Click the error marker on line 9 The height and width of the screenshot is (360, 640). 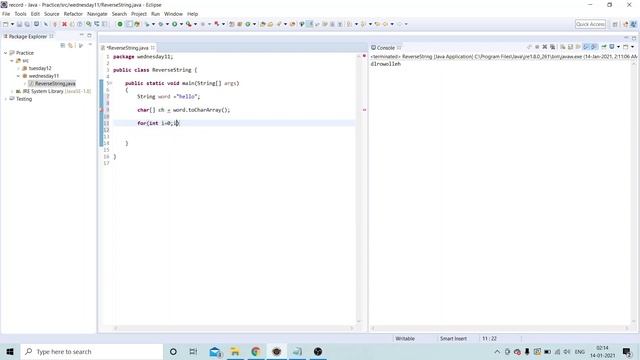click(101, 110)
